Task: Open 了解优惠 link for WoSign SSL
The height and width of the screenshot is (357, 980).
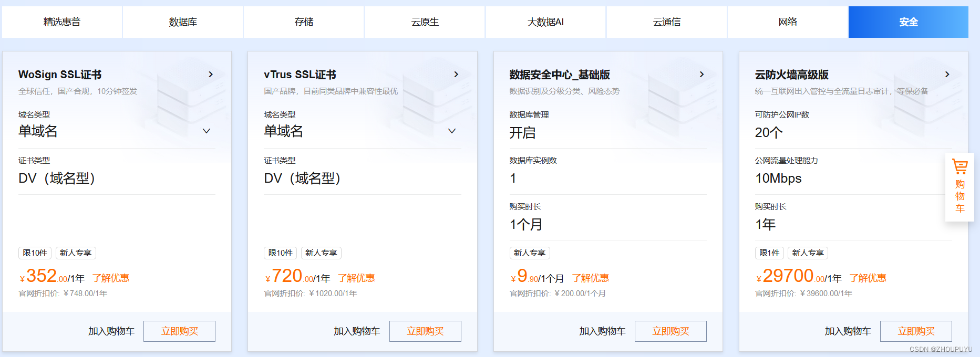Action: click(x=111, y=278)
